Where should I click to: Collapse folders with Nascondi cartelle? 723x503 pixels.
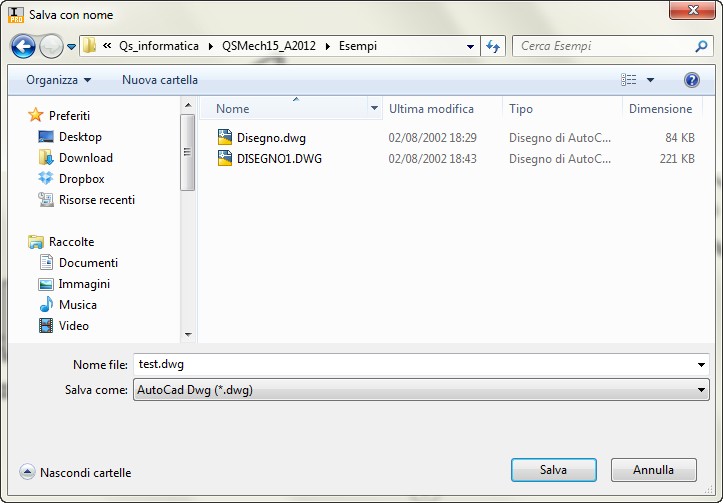coord(76,472)
